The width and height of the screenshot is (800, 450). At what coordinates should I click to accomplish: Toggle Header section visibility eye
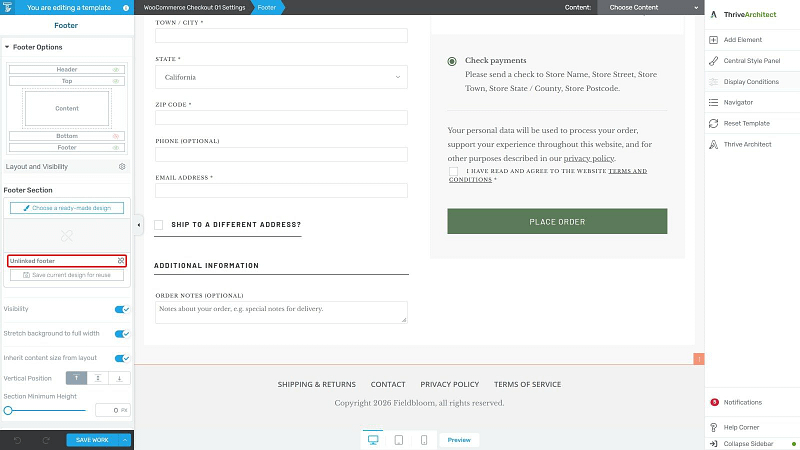pos(116,69)
